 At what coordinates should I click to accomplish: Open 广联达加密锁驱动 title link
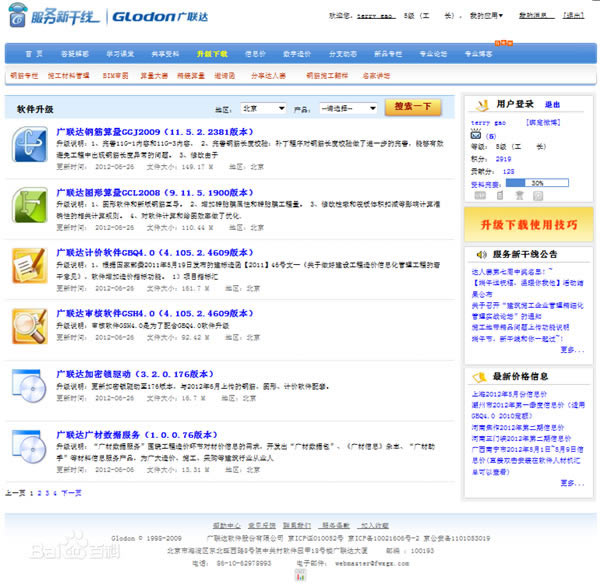[x=135, y=374]
